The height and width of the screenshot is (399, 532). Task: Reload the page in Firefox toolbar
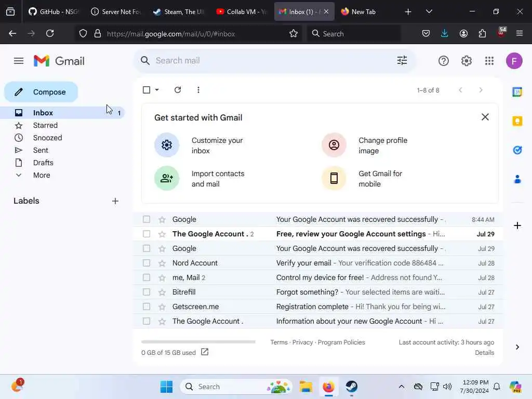(50, 33)
